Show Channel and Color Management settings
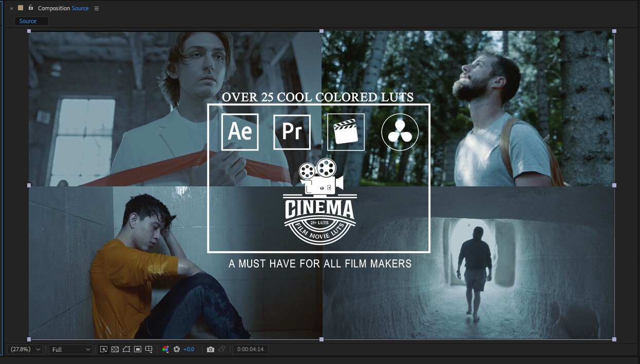This screenshot has height=364, width=640. coord(165,349)
